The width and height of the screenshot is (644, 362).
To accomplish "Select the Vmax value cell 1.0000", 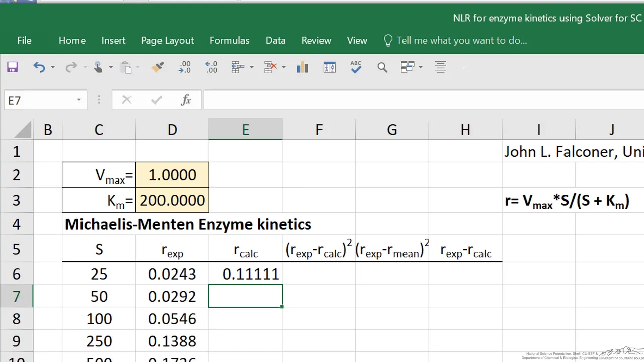I will click(x=172, y=175).
